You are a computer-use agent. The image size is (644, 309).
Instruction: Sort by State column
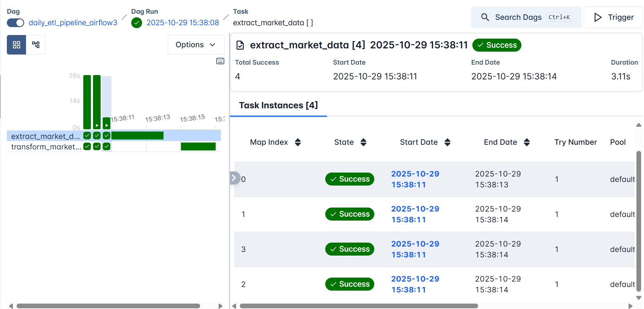point(363,142)
